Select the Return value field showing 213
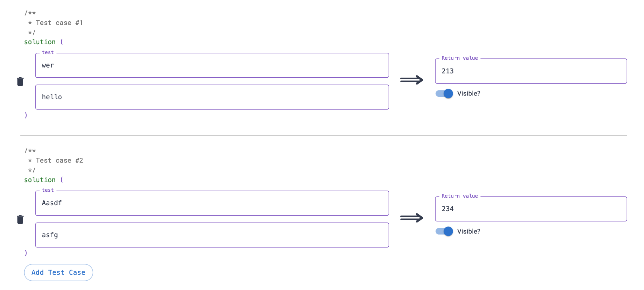Screen dimensions: 644x290 click(x=531, y=71)
